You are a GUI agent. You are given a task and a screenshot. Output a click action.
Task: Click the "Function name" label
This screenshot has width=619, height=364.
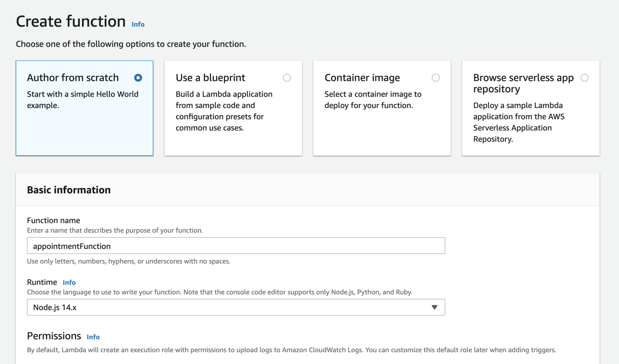tap(53, 220)
